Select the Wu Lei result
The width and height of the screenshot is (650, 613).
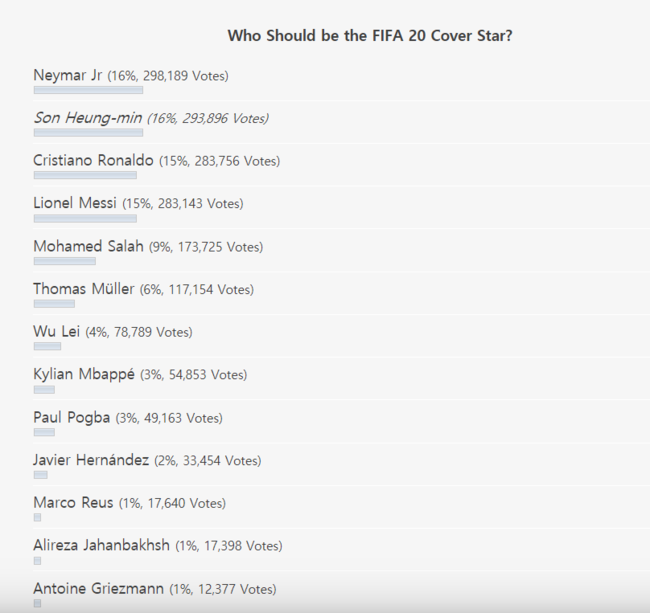click(x=113, y=332)
